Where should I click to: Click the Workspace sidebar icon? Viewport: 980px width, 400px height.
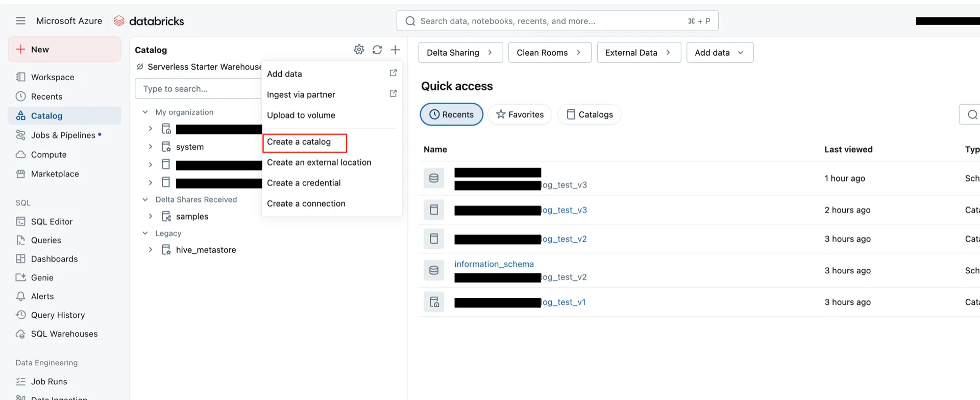pyautogui.click(x=20, y=77)
